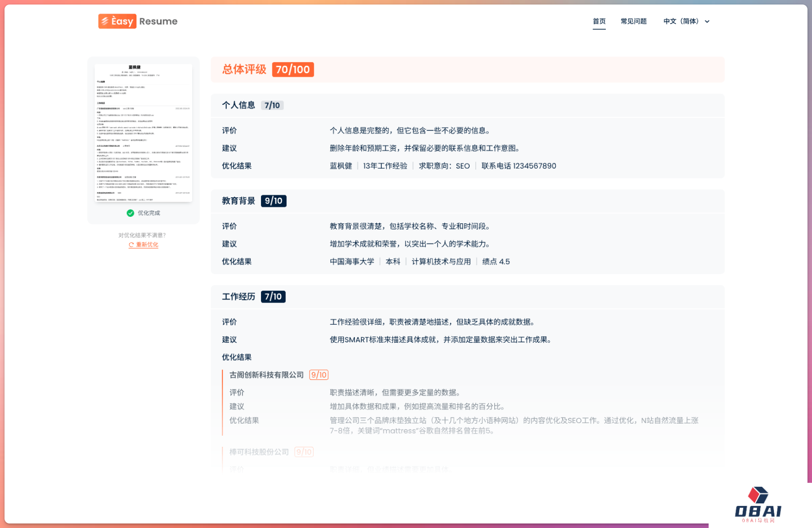Open the 常见问题 page
Viewport: 812px width, 528px height.
point(633,21)
